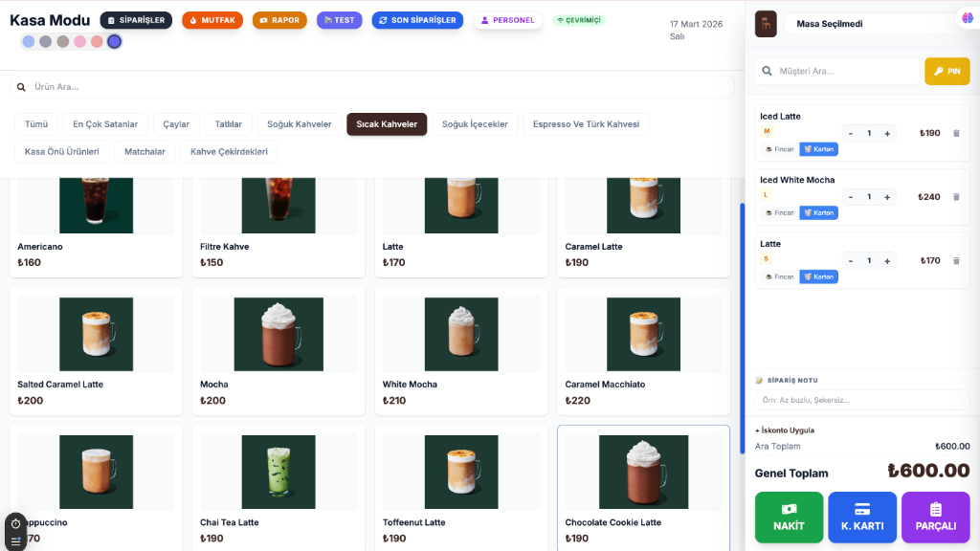Select Karton option for Iced White Mocha
The height and width of the screenshot is (551, 980).
tap(818, 212)
